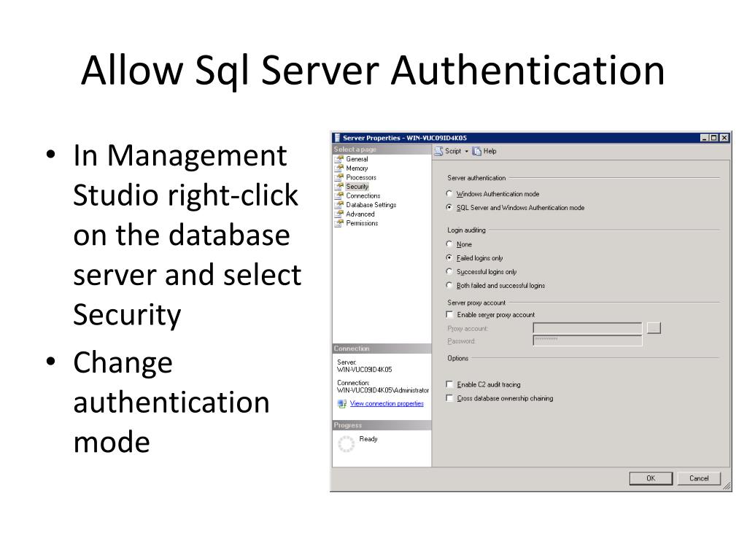Click the Server proxy account group label
The height and width of the screenshot is (560, 747).
coord(476,303)
